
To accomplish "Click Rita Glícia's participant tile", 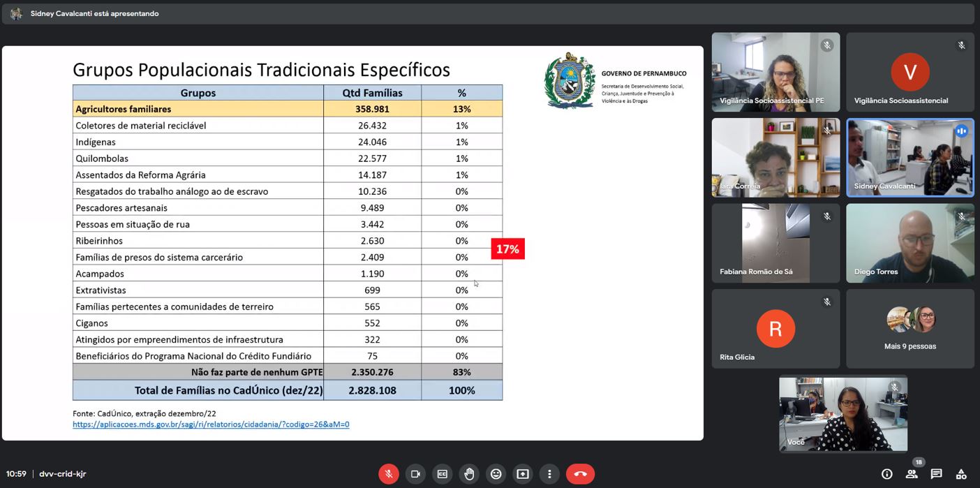I will click(x=775, y=329).
